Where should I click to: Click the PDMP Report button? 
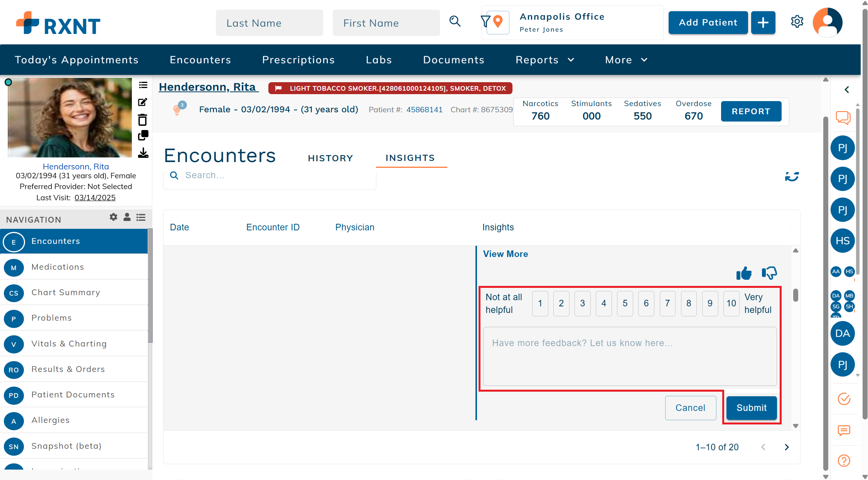coord(751,112)
